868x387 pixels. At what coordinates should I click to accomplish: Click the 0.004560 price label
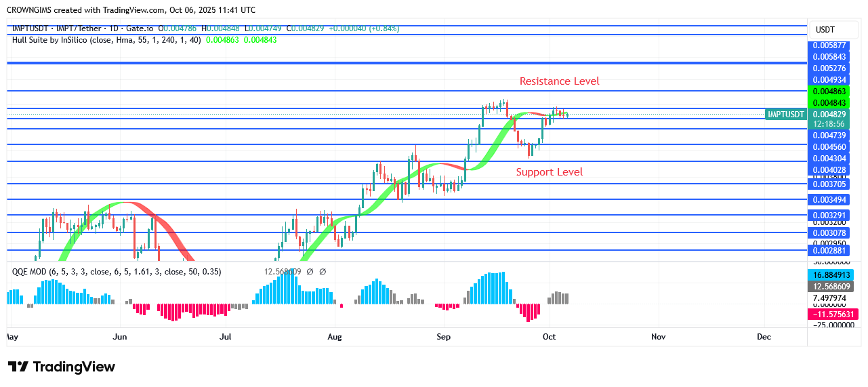829,147
